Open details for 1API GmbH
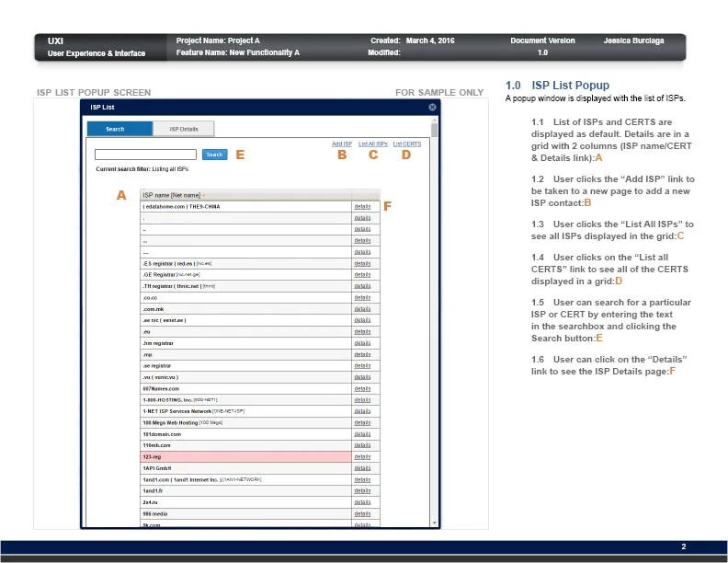728x563 pixels. (x=362, y=468)
